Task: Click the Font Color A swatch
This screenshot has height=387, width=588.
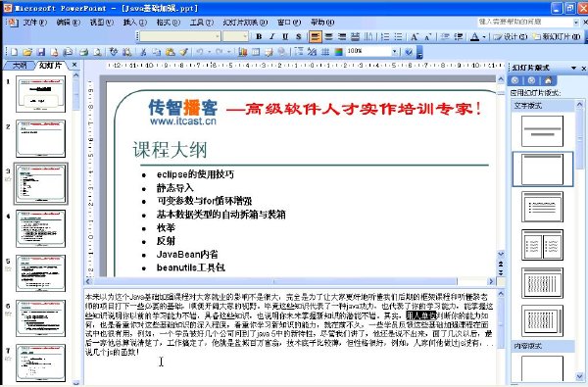Action: tap(474, 36)
